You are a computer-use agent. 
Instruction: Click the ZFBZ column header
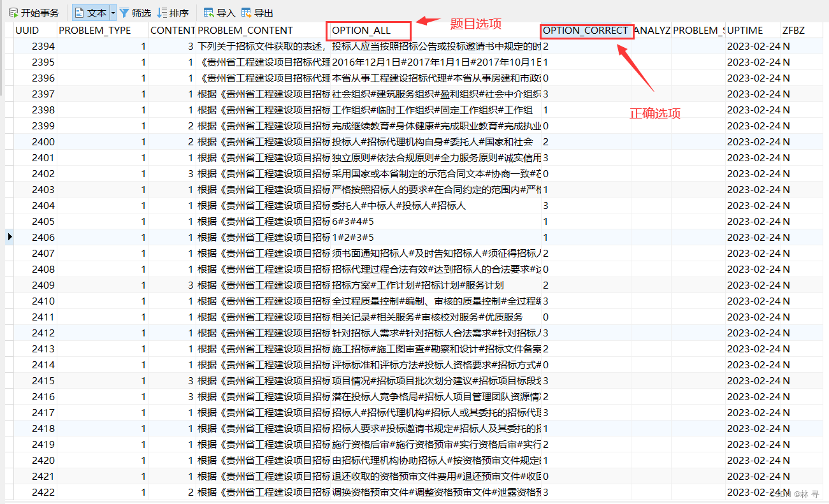point(792,30)
